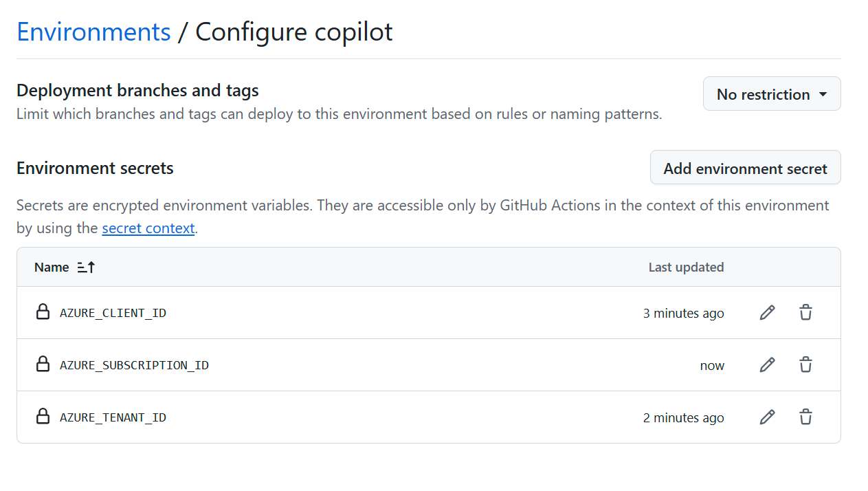Click the Last updated column header
The height and width of the screenshot is (491, 868).
(685, 267)
